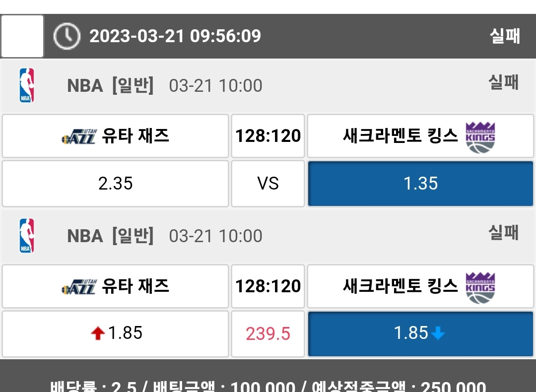The width and height of the screenshot is (536, 392).
Task: Click the 실패 status in the dark header
Action: [505, 36]
